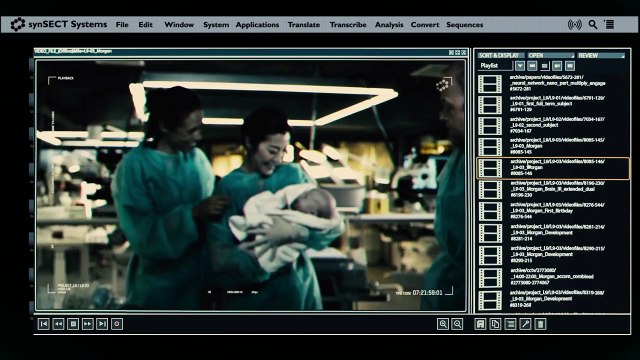This screenshot has height=360, width=640.
Task: Zoom in on the video viewer
Action: click(x=443, y=324)
